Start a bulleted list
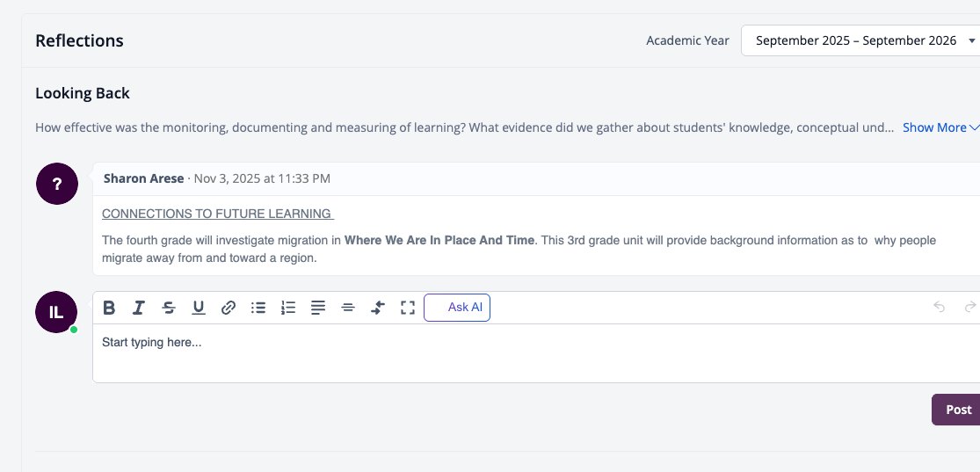980x472 pixels. pos(258,308)
